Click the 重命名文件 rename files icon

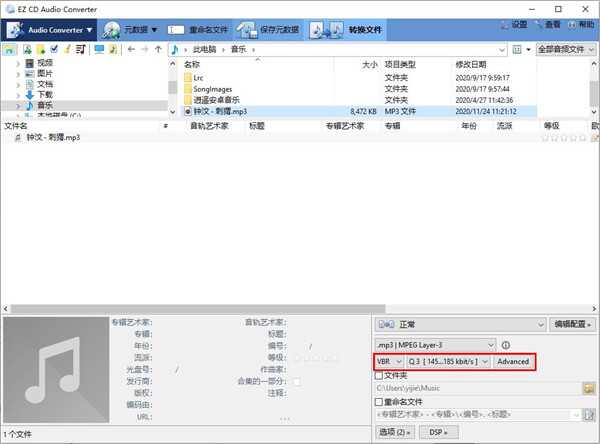pos(175,30)
